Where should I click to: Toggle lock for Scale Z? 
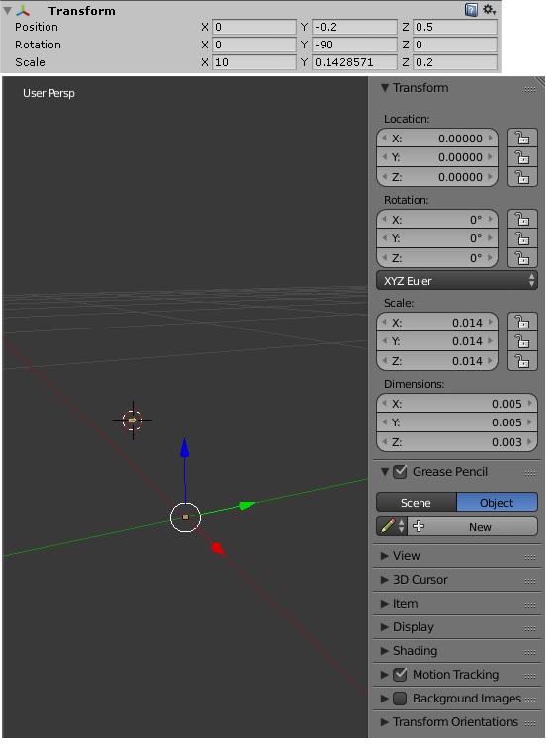point(521,360)
